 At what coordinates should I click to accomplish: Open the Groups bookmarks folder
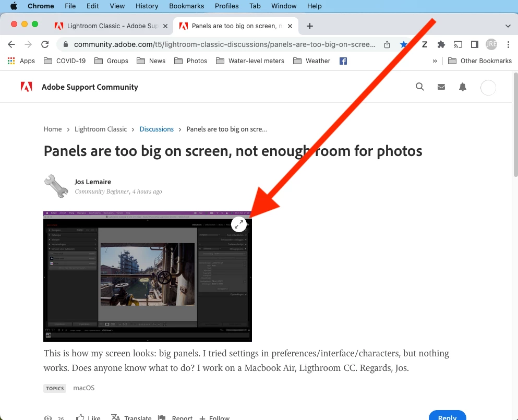pyautogui.click(x=111, y=61)
